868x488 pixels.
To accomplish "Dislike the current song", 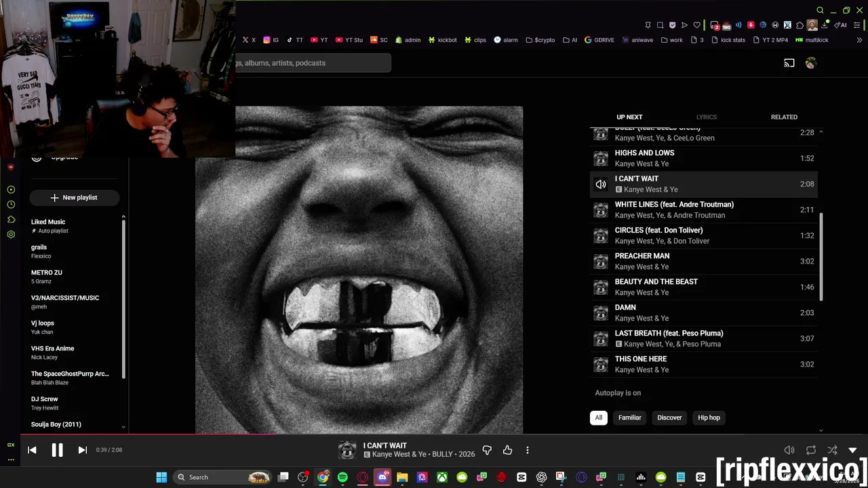I will (x=487, y=450).
